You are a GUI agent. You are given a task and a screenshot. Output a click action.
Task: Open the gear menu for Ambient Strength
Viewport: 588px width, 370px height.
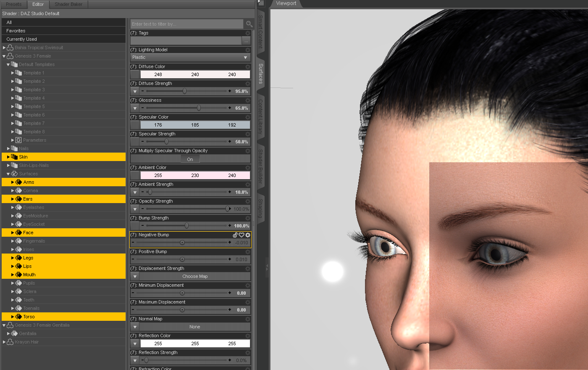point(248,185)
